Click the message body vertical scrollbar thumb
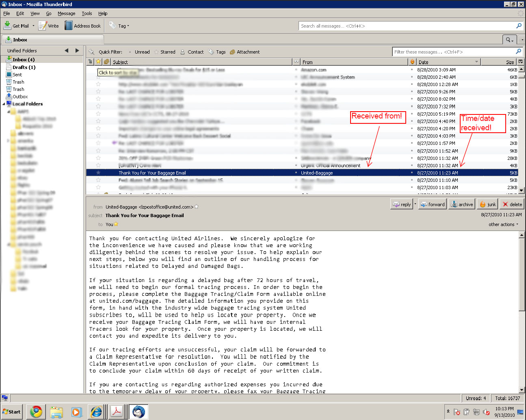 click(x=522, y=274)
